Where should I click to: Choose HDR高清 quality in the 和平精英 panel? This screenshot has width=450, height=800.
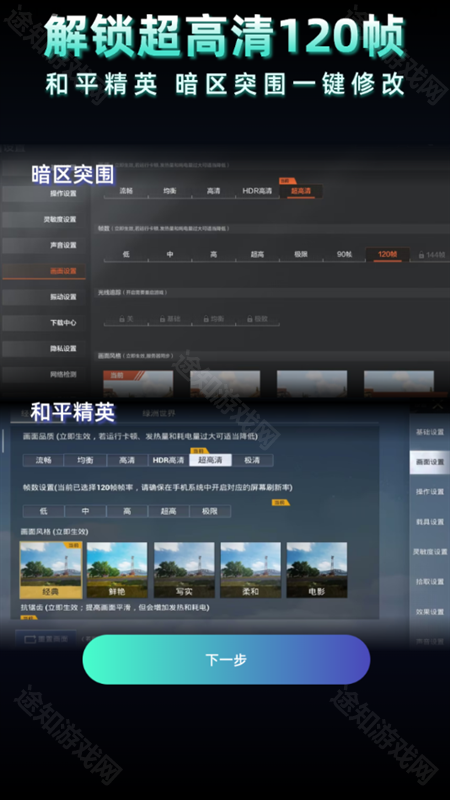(x=168, y=460)
